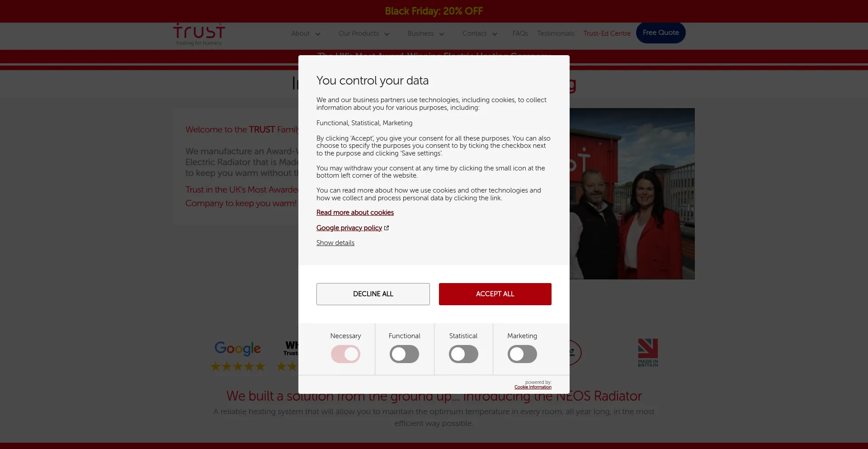Click the ACCEPT ALL button
Screen dimensions: 868x449
[x=495, y=294]
